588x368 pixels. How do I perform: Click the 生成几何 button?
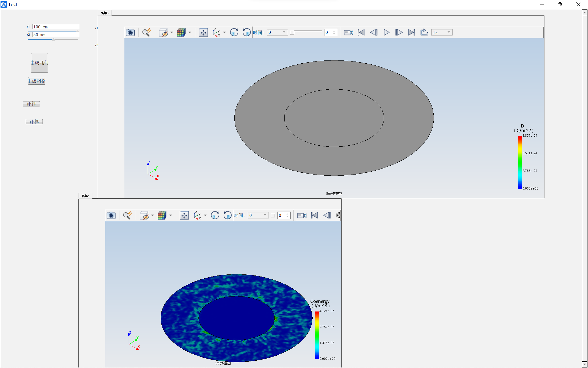(x=39, y=63)
